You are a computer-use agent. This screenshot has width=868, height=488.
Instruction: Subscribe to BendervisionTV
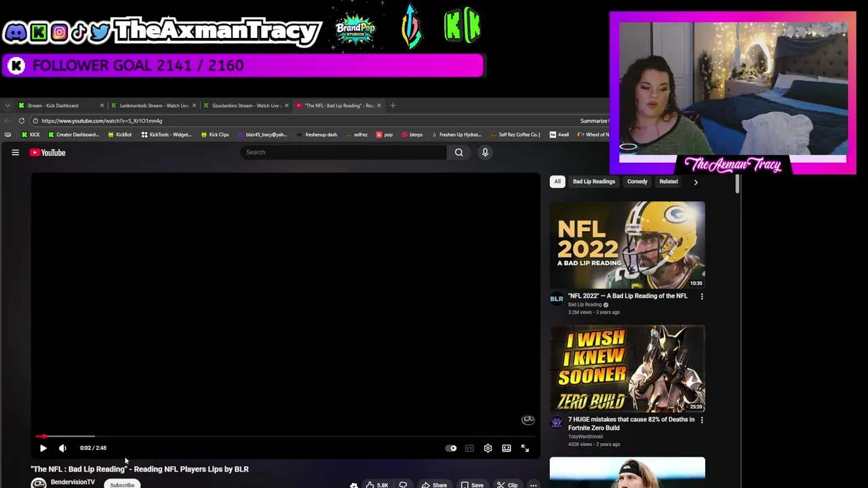tap(122, 485)
